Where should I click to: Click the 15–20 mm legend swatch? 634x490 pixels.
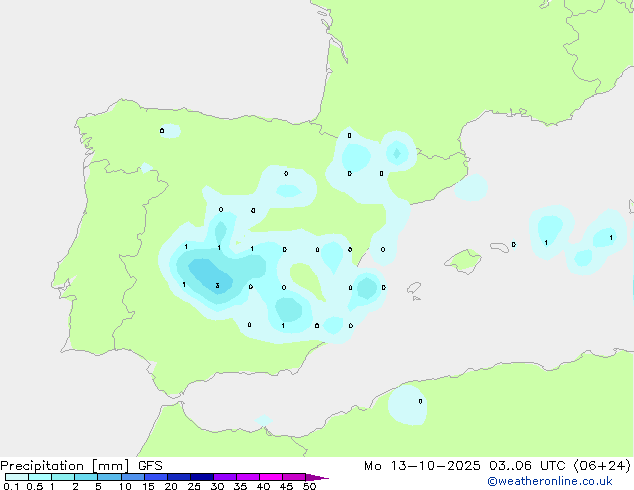(156, 477)
